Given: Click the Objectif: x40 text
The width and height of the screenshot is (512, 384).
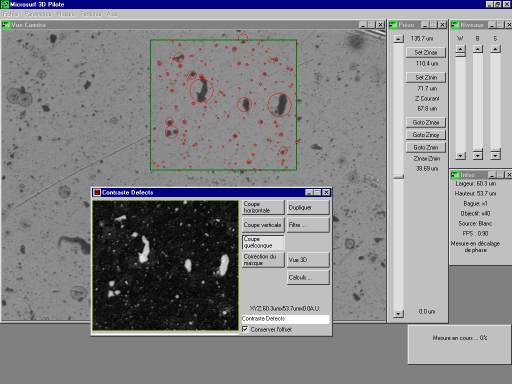Looking at the screenshot, I should coord(475,214).
